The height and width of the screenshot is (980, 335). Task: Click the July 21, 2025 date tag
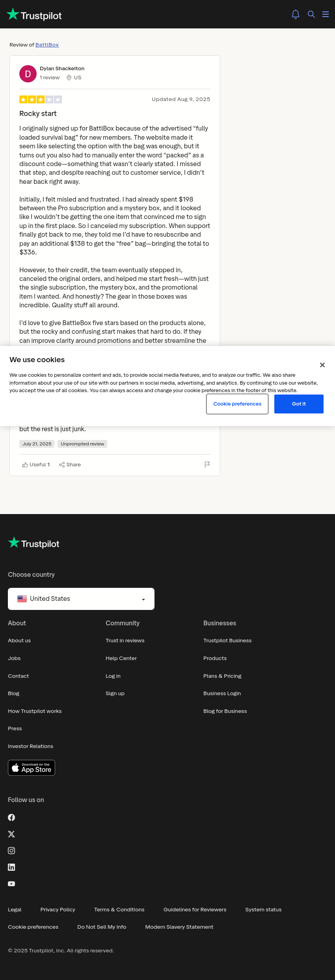pyautogui.click(x=37, y=444)
